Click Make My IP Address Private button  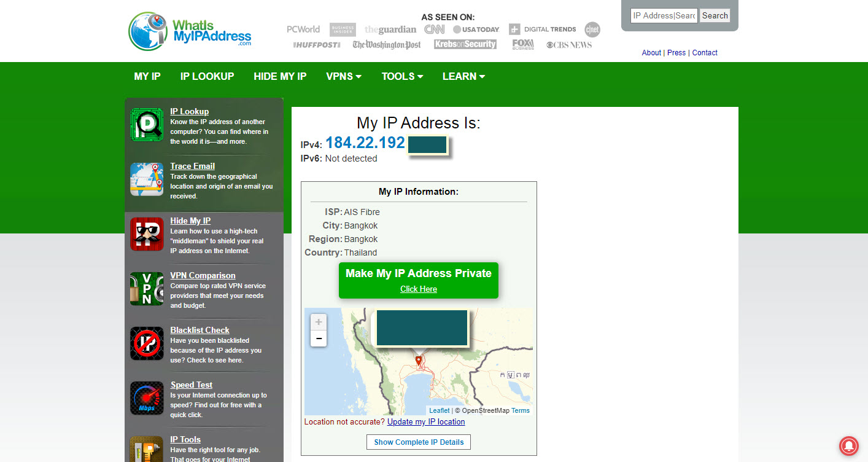point(419,280)
